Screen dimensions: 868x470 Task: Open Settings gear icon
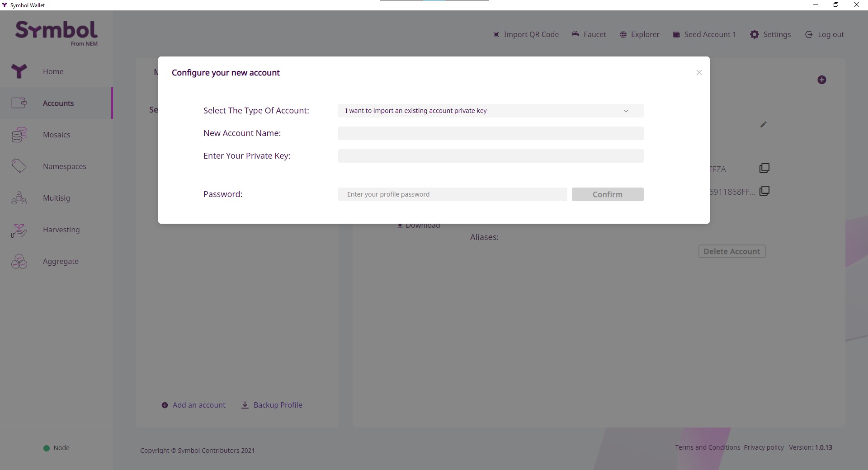pyautogui.click(x=755, y=34)
